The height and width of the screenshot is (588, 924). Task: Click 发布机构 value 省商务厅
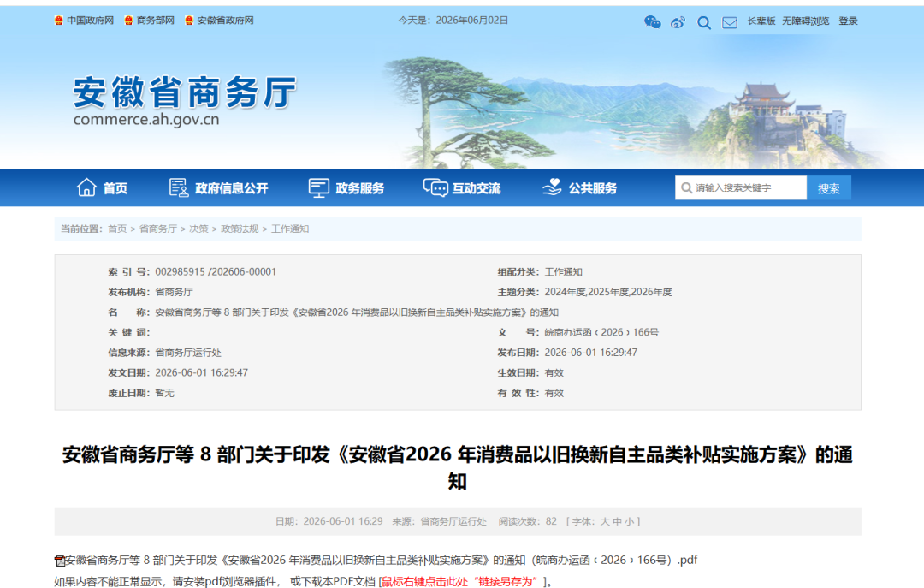tap(174, 292)
